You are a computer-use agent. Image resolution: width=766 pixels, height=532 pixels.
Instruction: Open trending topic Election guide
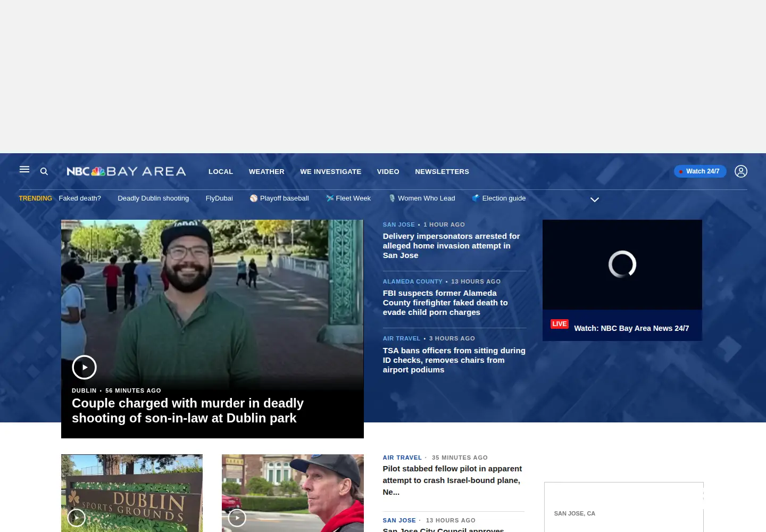pos(499,198)
